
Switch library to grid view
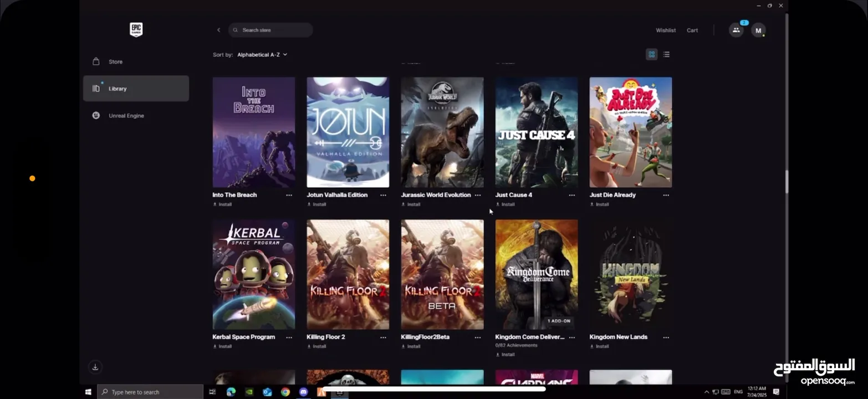pyautogui.click(x=652, y=54)
